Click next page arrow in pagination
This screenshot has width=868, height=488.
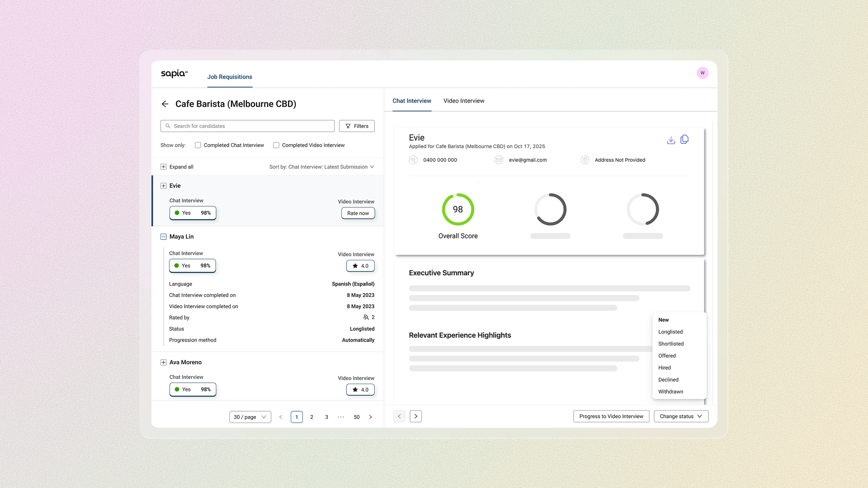pos(370,417)
